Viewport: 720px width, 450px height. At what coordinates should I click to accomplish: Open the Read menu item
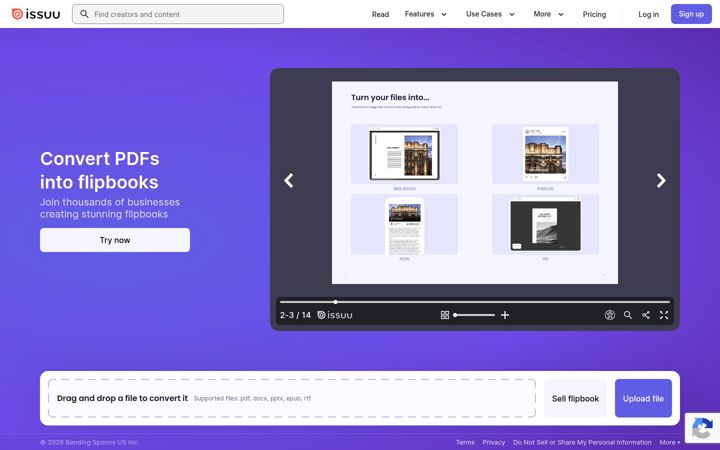(380, 14)
